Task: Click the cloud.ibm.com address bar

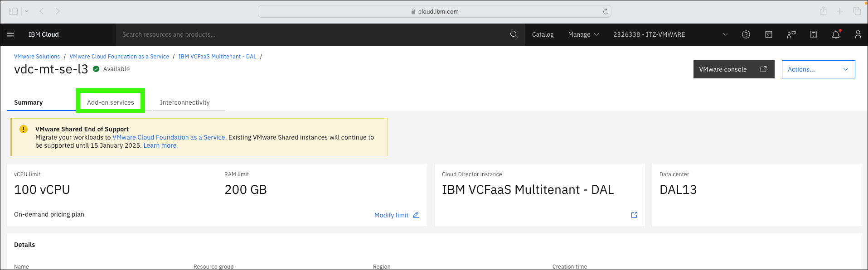Action: coord(434,11)
